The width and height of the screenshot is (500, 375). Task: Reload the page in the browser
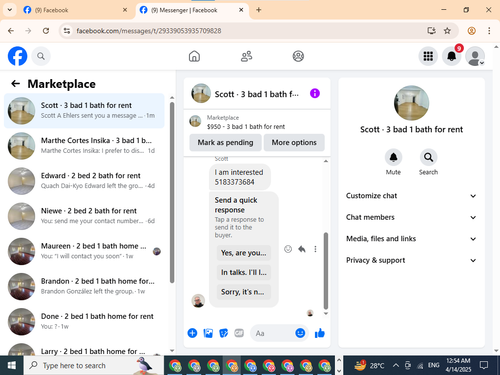[x=46, y=31]
